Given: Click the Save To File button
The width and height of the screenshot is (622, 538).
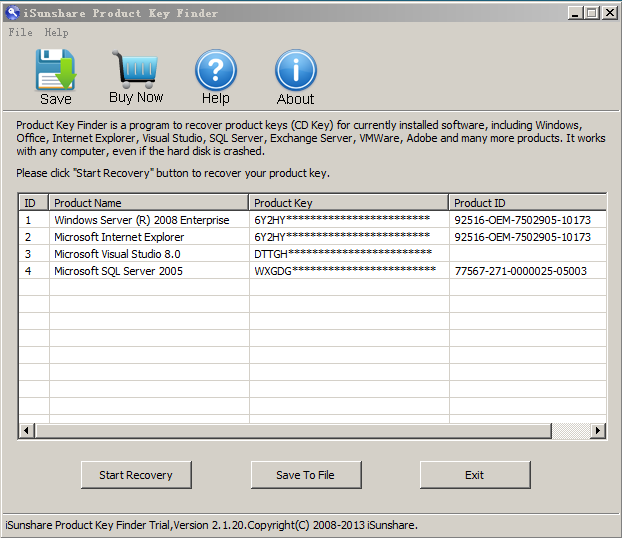Looking at the screenshot, I should (x=306, y=475).
